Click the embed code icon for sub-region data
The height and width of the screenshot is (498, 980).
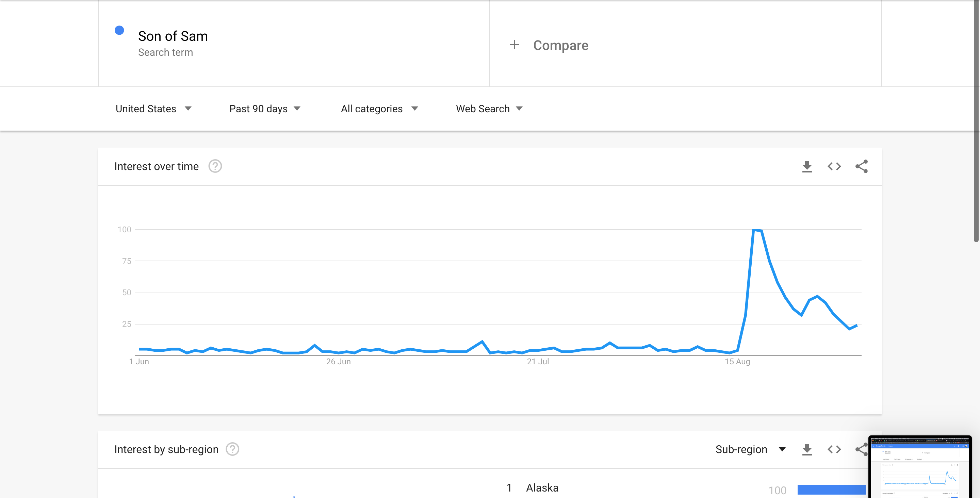point(834,449)
